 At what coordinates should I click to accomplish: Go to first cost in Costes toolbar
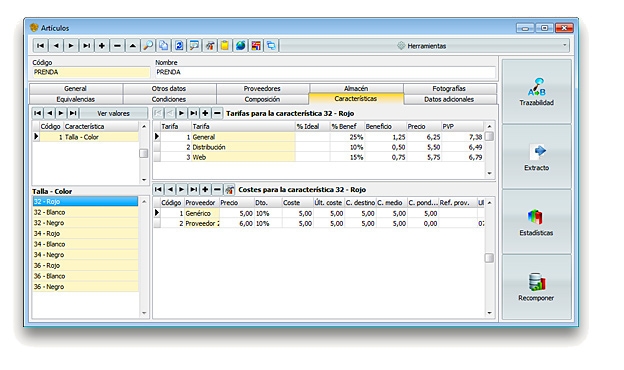pos(158,189)
